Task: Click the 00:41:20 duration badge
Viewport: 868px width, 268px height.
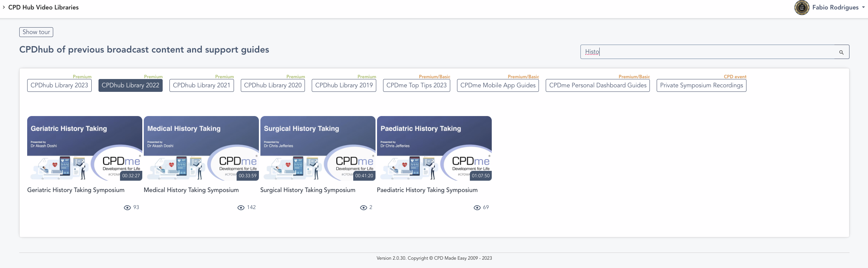Action: [364, 176]
